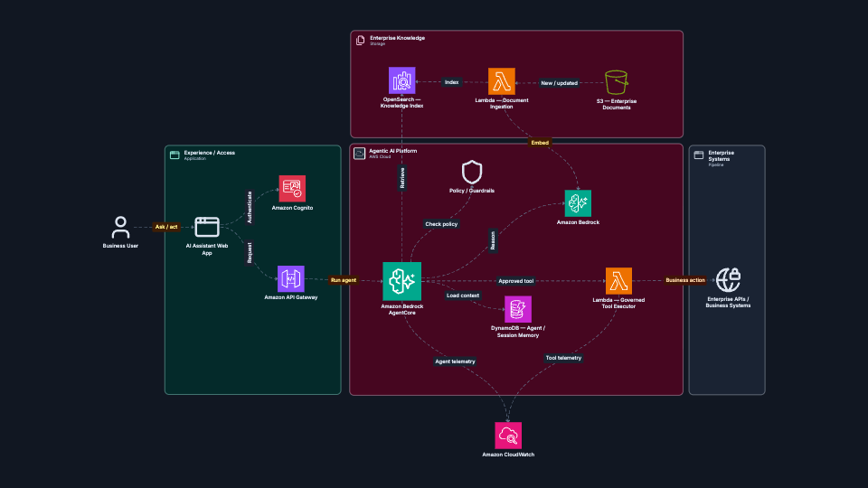Click the 'Policy / Guardrails' node caption
Image resolution: width=868 pixels, height=488 pixels.
pyautogui.click(x=472, y=191)
